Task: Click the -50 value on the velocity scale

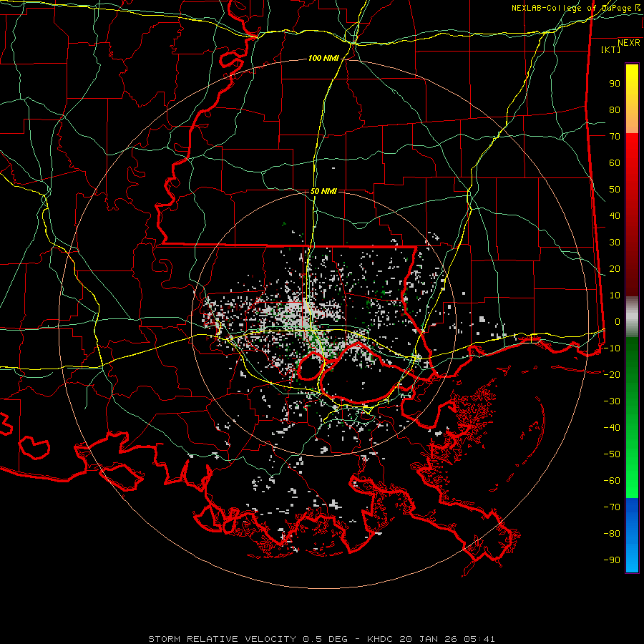Action: (612, 454)
